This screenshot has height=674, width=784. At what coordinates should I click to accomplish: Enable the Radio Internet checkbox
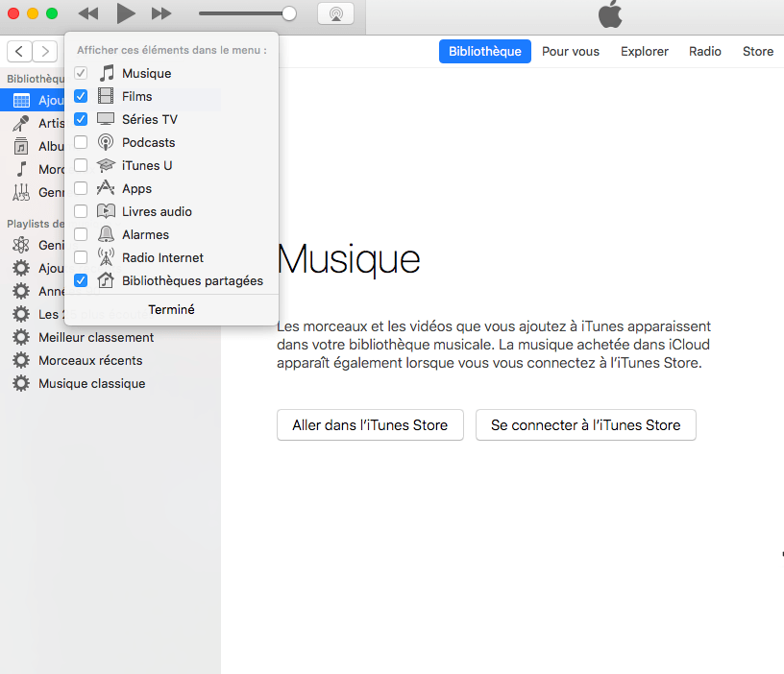pos(81,256)
